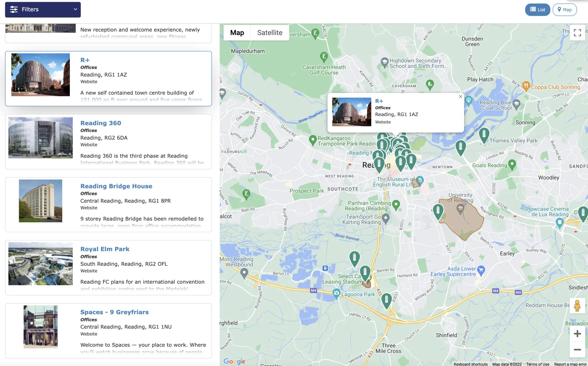Click Moto Reading Westbound pin
The width and height of the screenshot is (588, 366).
(x=244, y=273)
